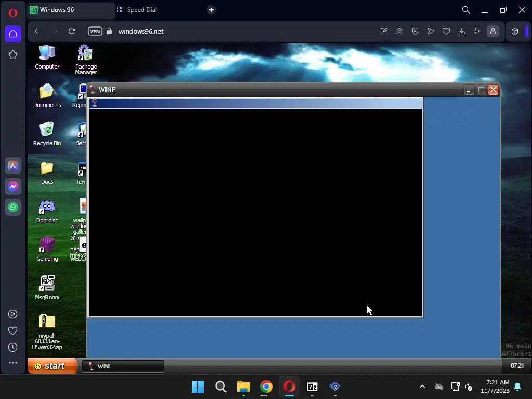Open Messenger in the Opera sidebar
The image size is (532, 399).
click(13, 187)
